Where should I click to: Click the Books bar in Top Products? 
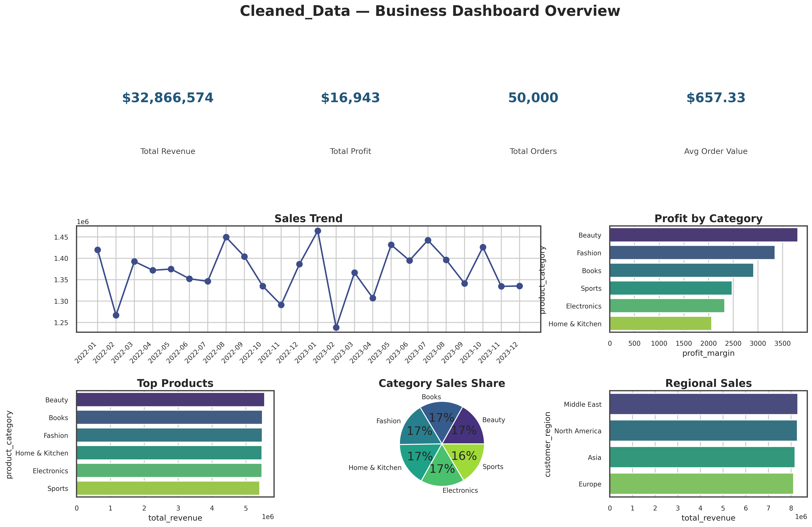pyautogui.click(x=169, y=417)
